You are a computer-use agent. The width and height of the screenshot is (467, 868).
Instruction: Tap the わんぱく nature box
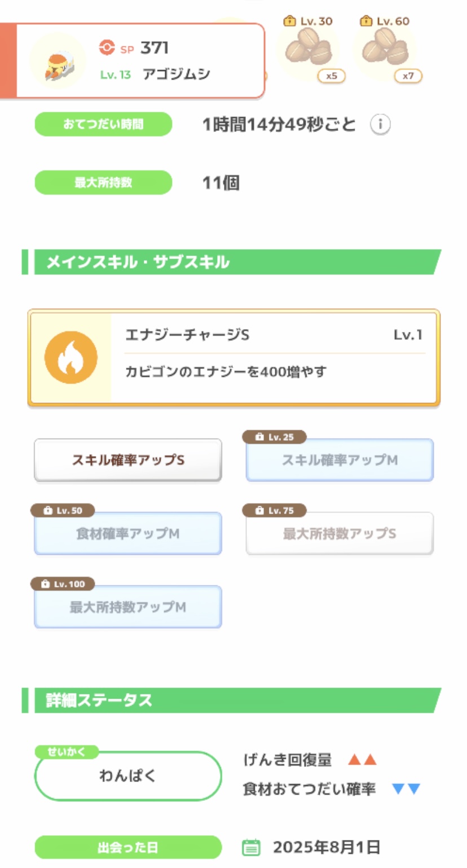(x=128, y=776)
